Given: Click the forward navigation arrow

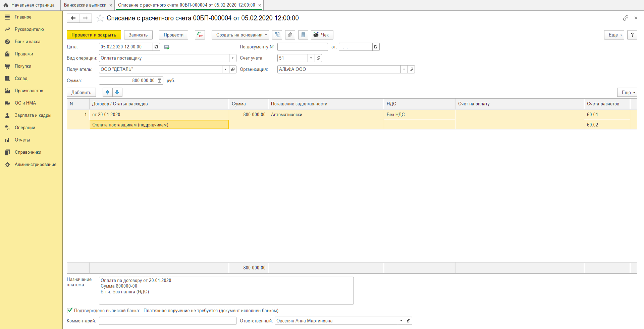Looking at the screenshot, I should [x=86, y=18].
